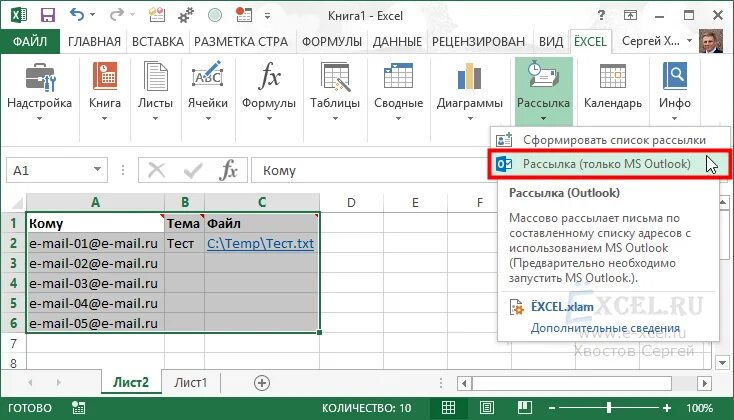Click the C:\Temp\Тест.txt hyperlink in cell C2
This screenshot has height=420, width=734.
tap(260, 243)
